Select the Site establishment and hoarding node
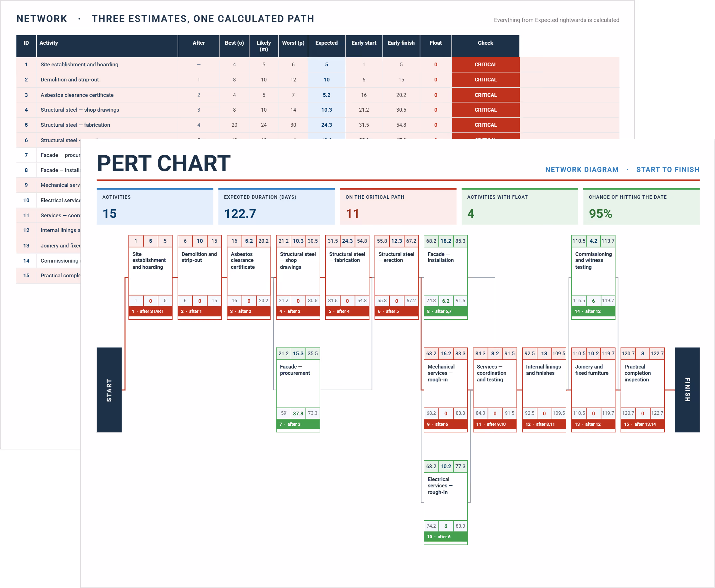The width and height of the screenshot is (715, 588). 150,277
